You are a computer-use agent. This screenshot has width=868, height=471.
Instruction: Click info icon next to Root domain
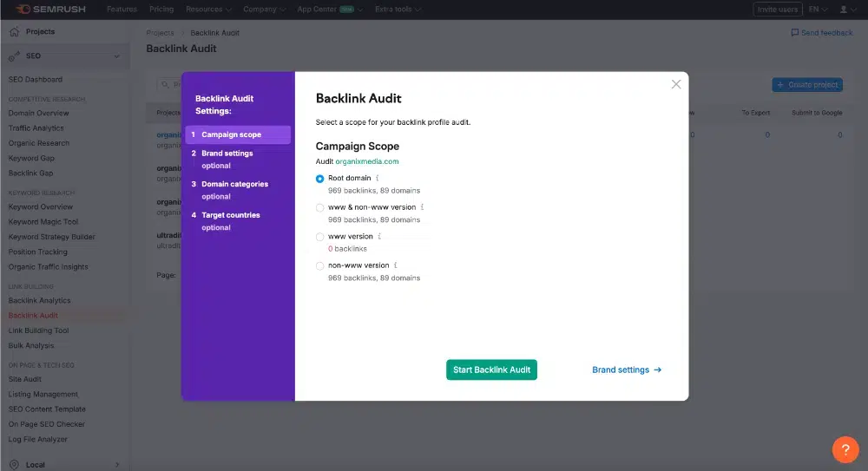[378, 178]
